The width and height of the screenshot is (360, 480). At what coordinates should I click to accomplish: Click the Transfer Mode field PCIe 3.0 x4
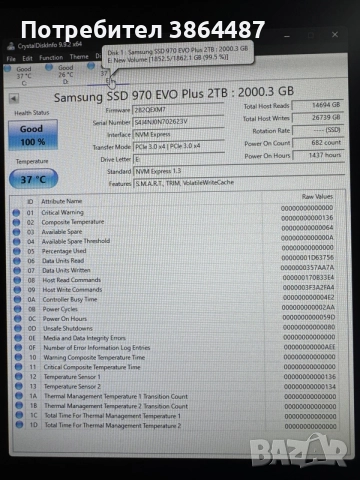click(179, 146)
